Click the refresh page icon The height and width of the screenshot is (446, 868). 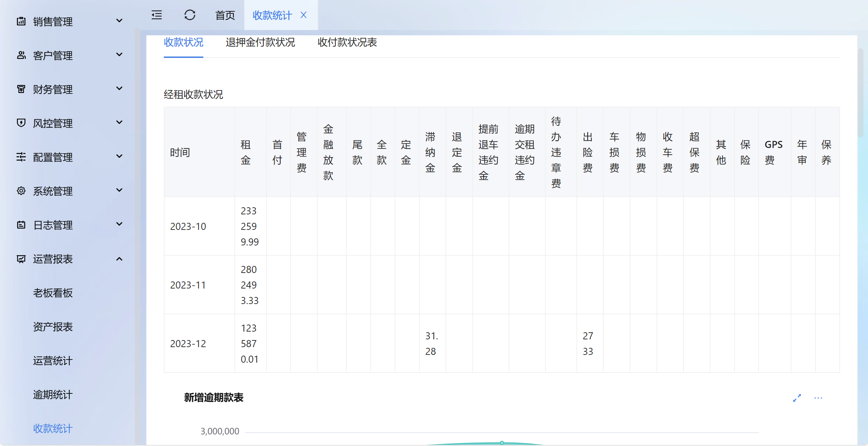[x=190, y=15]
